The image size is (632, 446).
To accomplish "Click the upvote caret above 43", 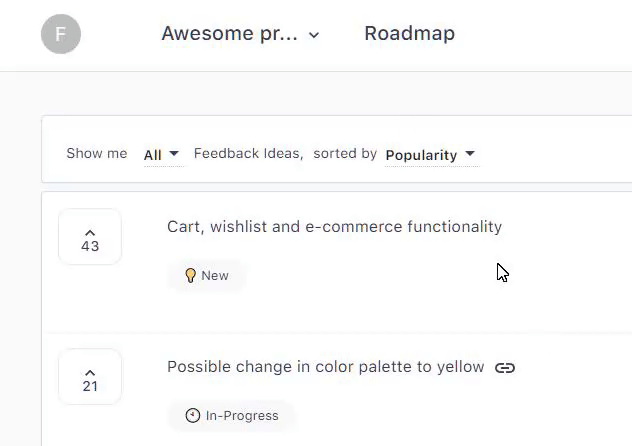I will 90,232.
